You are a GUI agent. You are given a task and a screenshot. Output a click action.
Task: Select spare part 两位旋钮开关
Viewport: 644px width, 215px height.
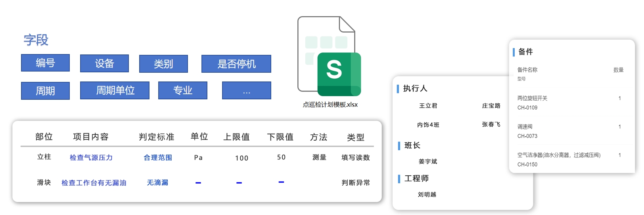[x=533, y=98]
